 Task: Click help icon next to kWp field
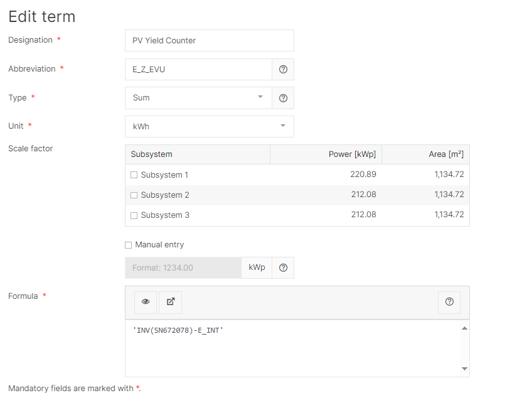tap(283, 267)
